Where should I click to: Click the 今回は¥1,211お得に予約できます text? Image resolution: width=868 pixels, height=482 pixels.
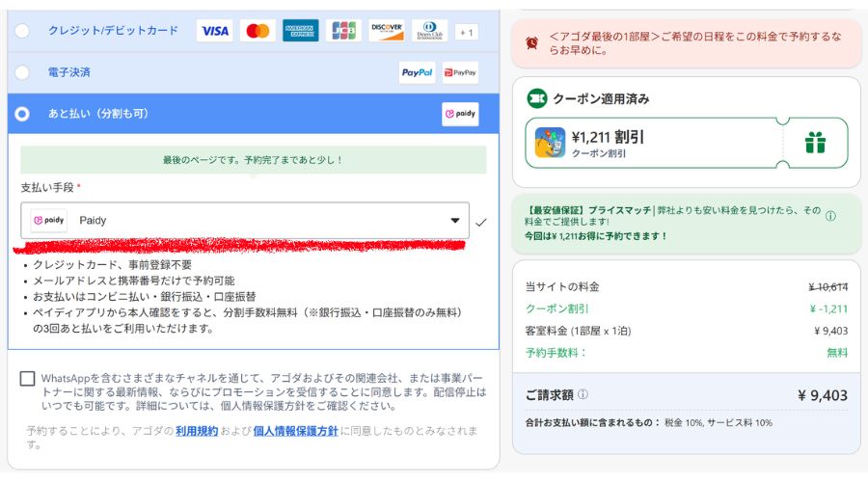(x=596, y=236)
